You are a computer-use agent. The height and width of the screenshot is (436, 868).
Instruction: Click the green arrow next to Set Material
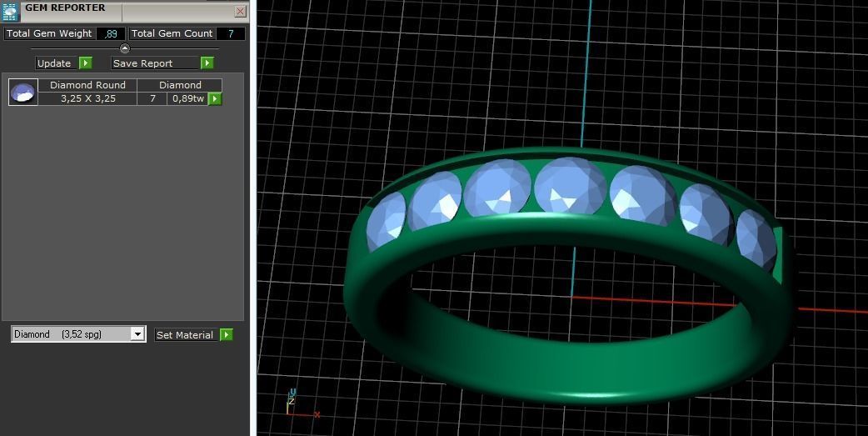[227, 334]
